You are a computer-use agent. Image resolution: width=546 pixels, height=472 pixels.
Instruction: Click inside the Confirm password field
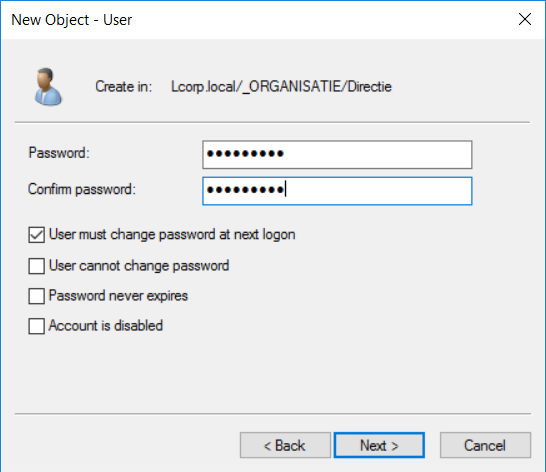point(337,191)
